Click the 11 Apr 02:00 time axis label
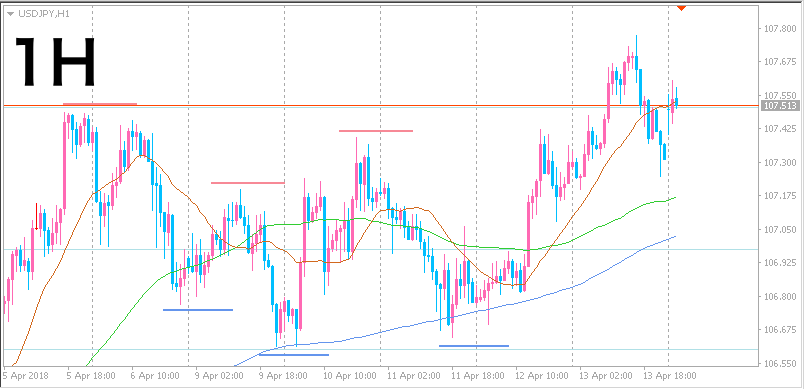The height and width of the screenshot is (389, 804). pos(413,376)
